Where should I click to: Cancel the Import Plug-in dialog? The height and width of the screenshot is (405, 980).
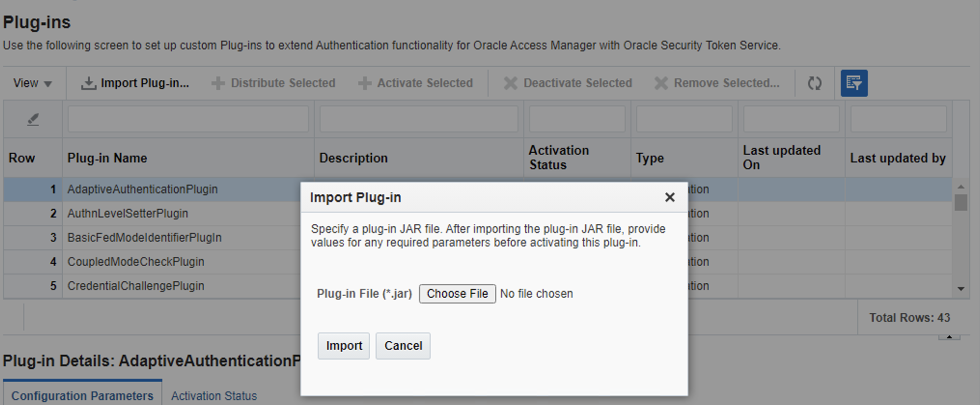(x=403, y=346)
